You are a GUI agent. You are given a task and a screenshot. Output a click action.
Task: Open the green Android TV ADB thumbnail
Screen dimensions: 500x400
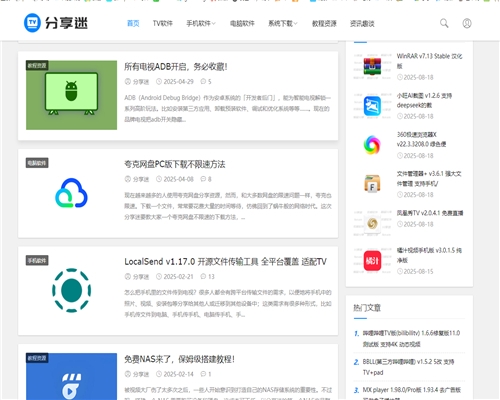[x=71, y=95]
